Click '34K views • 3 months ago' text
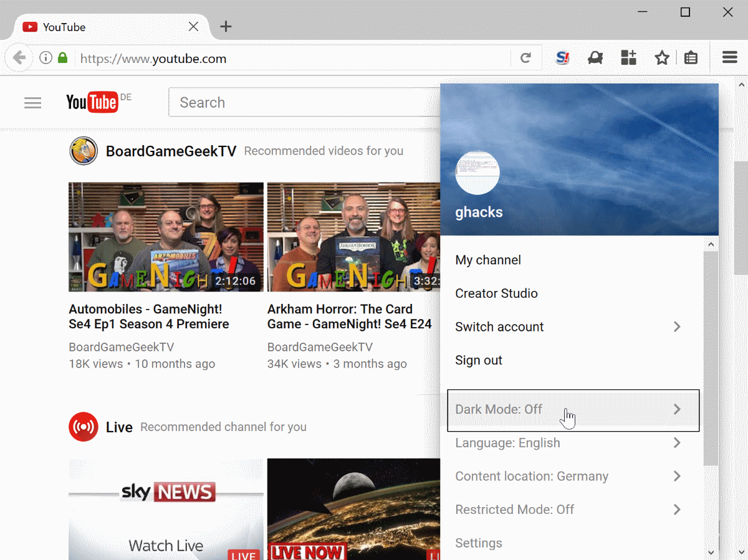This screenshot has width=748, height=560. (x=337, y=364)
